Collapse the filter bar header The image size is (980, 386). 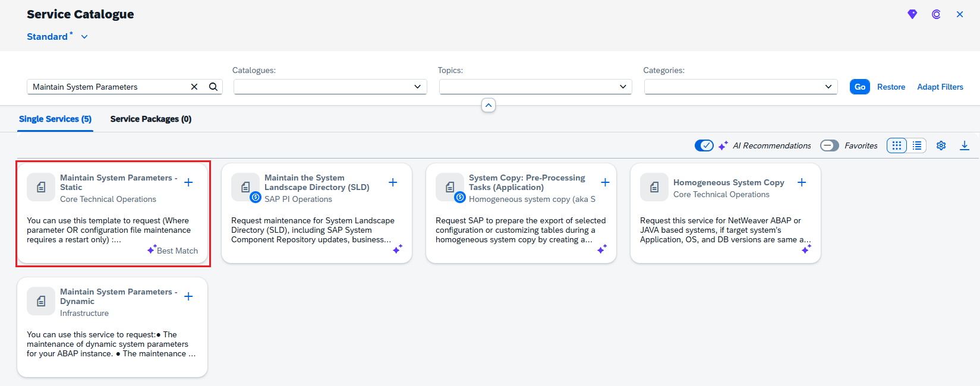point(489,105)
